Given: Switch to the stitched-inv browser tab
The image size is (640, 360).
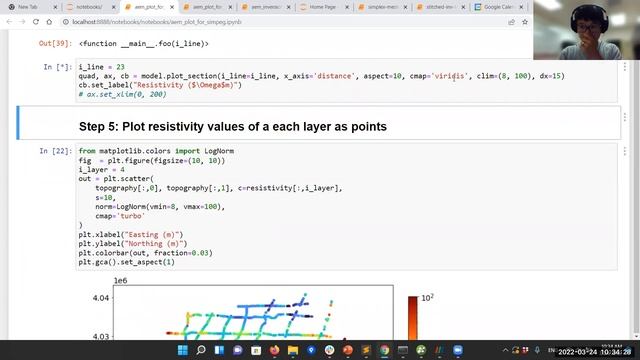Looking at the screenshot, I should coord(440,7).
